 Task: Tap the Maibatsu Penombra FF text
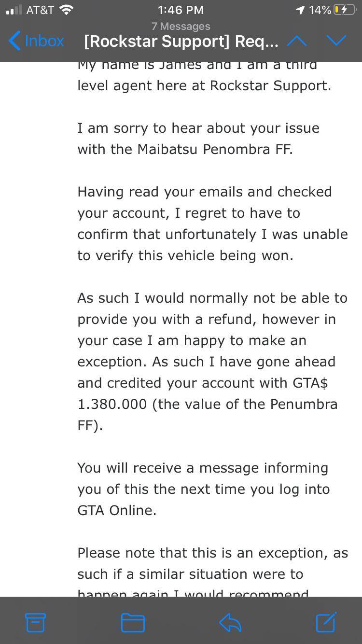click(214, 149)
